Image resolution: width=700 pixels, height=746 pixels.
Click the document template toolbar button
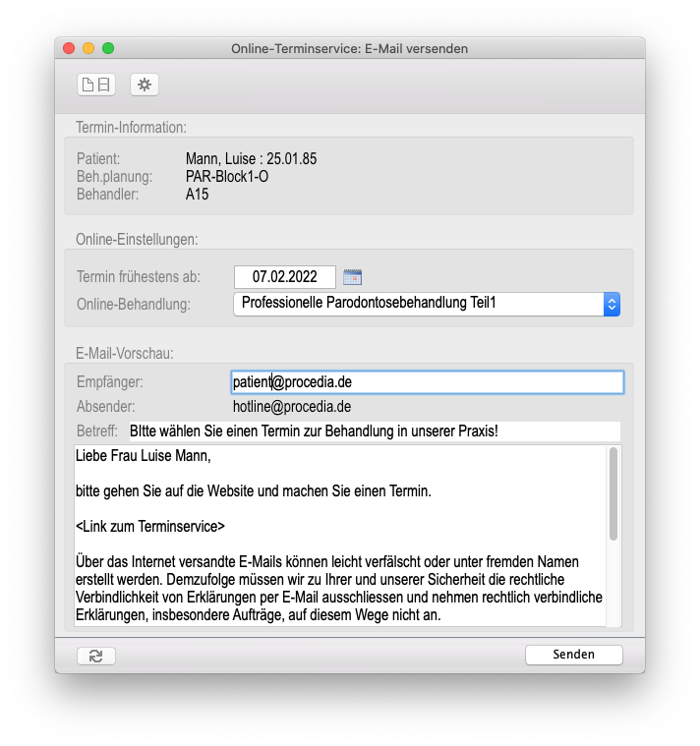click(96, 85)
